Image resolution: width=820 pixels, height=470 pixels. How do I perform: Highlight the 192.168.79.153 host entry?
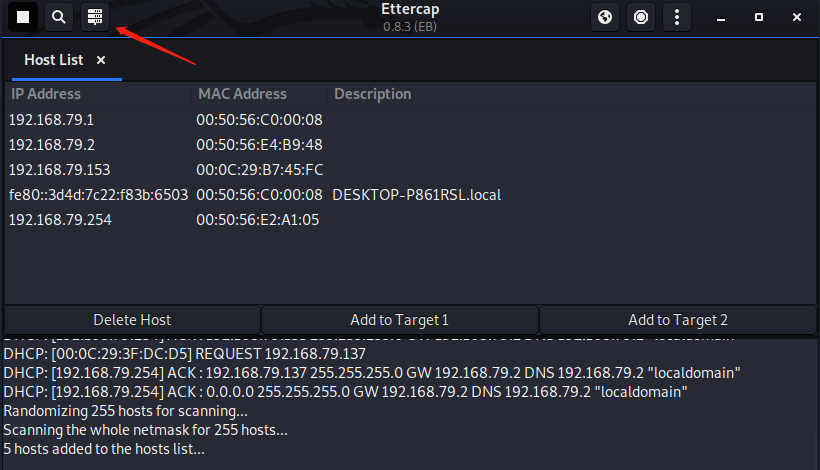[x=59, y=170]
